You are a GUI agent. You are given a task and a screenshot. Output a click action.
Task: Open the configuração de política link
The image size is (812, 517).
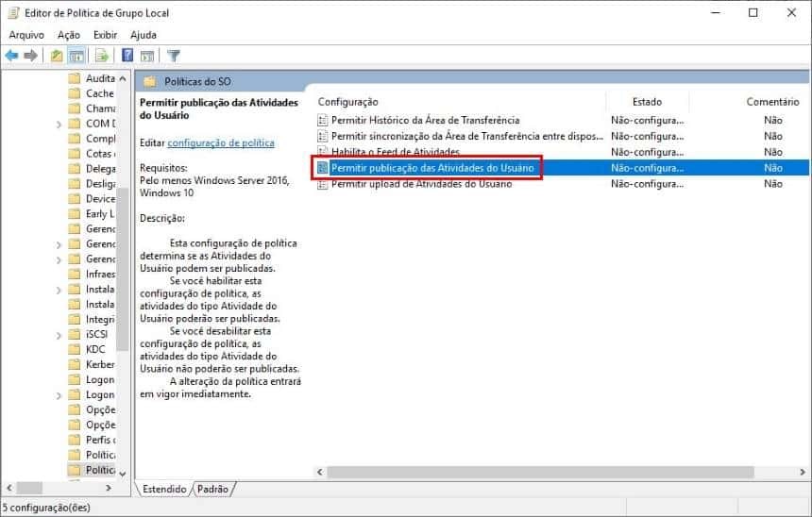click(x=221, y=142)
